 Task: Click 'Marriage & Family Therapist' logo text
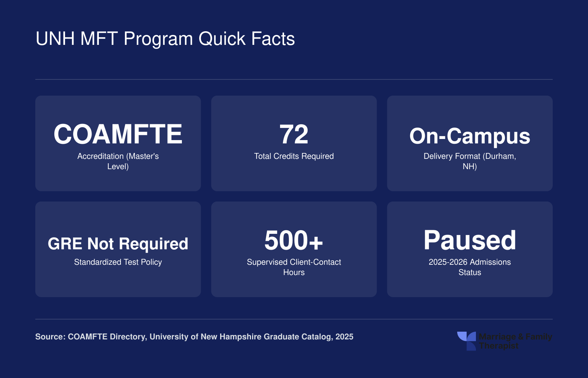point(515,341)
